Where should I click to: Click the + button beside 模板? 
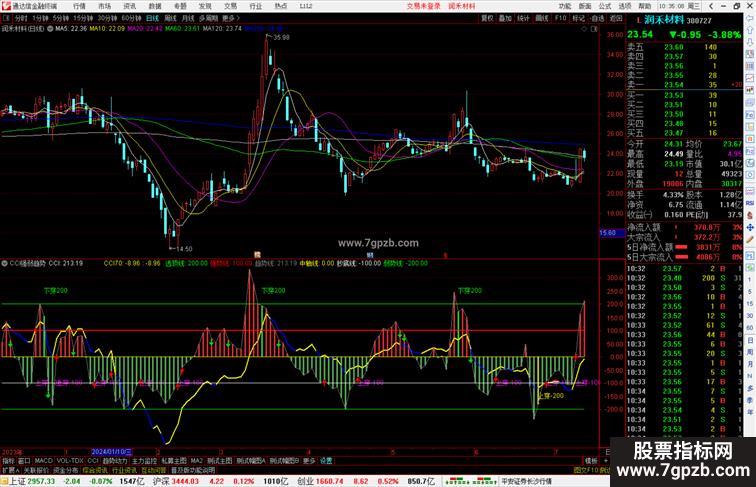coord(605,461)
